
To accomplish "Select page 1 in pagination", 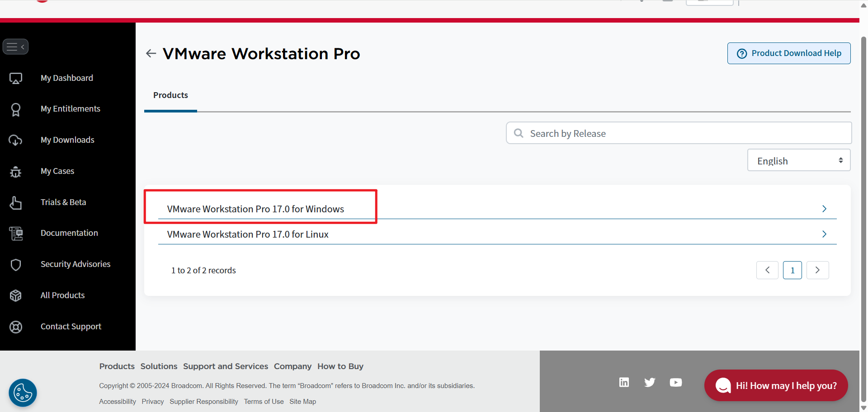I will 792,270.
